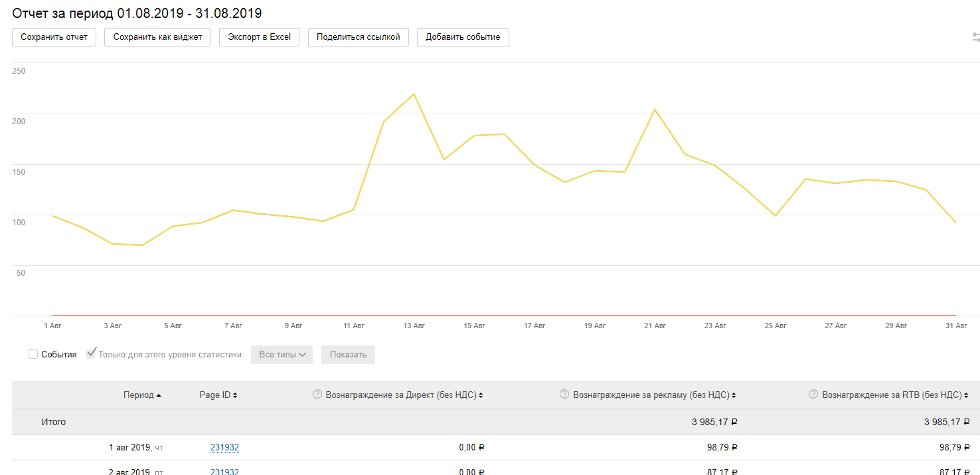This screenshot has width=980, height=475.
Task: Click sort arrows after Директ (без НДС)
Action: pyautogui.click(x=481, y=395)
